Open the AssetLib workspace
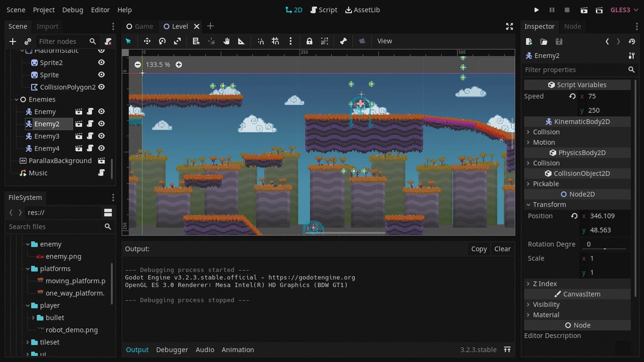644x362 pixels. [x=362, y=10]
